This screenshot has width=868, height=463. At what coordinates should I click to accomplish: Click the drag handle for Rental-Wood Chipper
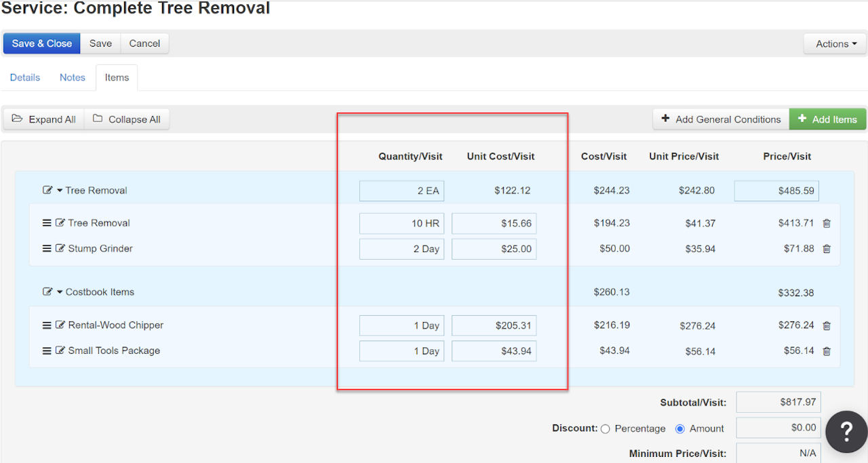point(47,325)
